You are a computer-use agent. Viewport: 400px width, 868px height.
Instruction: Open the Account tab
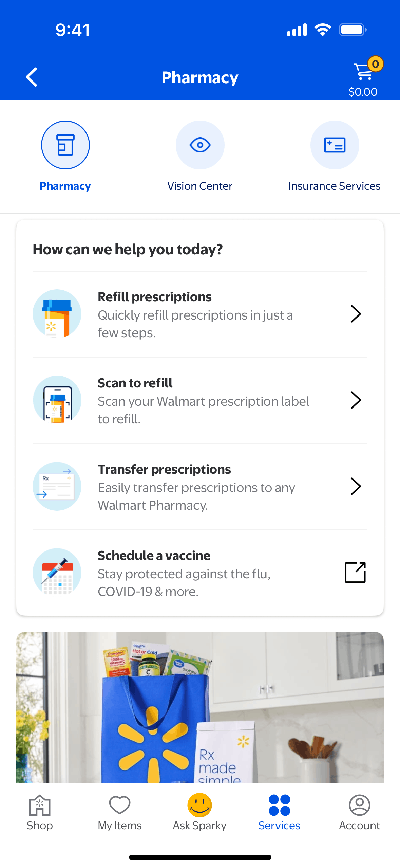tap(359, 812)
